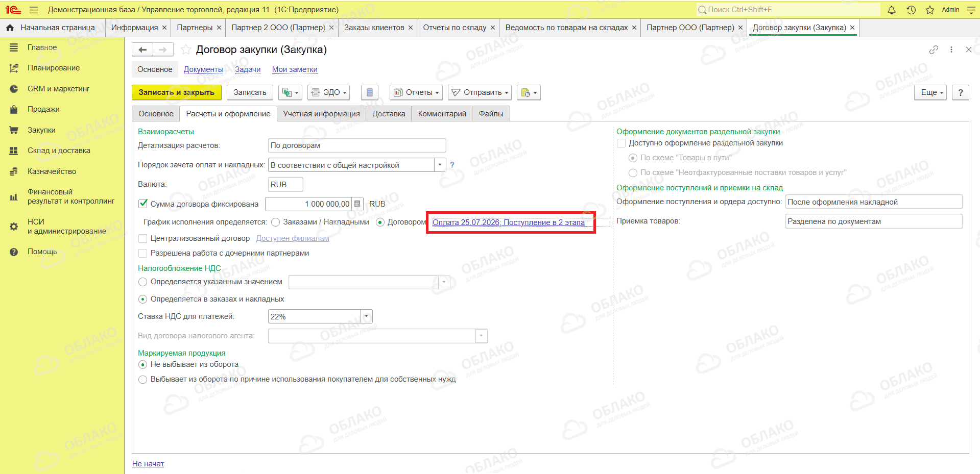Click Записать и закрыть button
This screenshot has height=474, width=980.
177,92
